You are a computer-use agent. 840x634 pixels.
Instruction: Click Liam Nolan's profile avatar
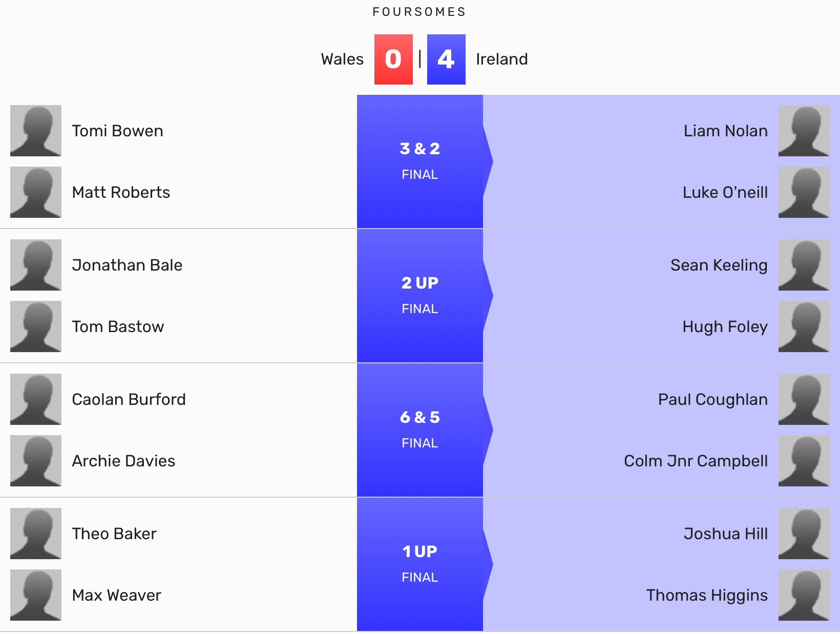(804, 131)
